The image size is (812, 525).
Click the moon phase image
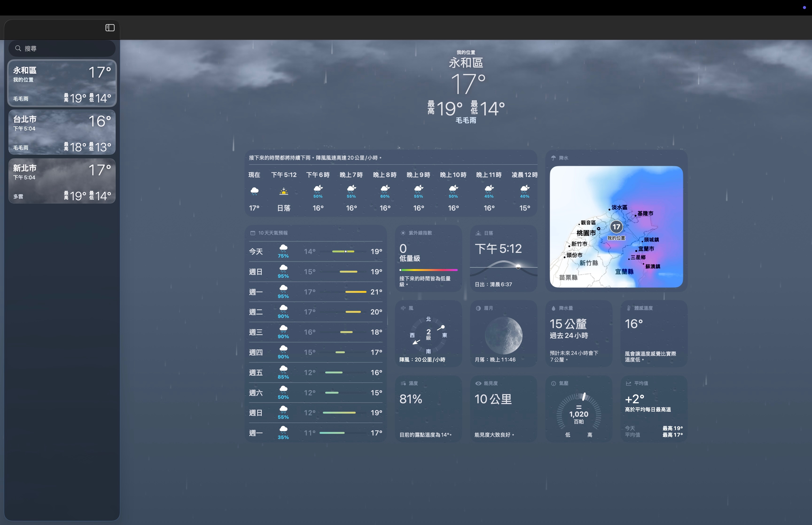click(x=504, y=335)
